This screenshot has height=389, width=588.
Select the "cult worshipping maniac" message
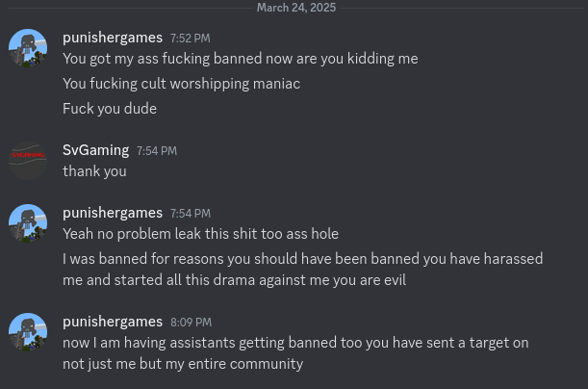[181, 84]
